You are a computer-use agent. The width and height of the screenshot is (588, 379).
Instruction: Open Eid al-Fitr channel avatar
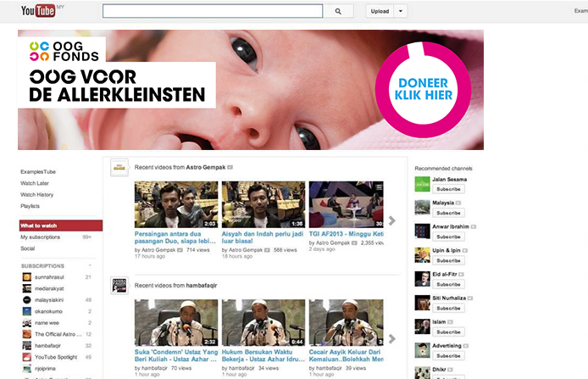point(422,279)
